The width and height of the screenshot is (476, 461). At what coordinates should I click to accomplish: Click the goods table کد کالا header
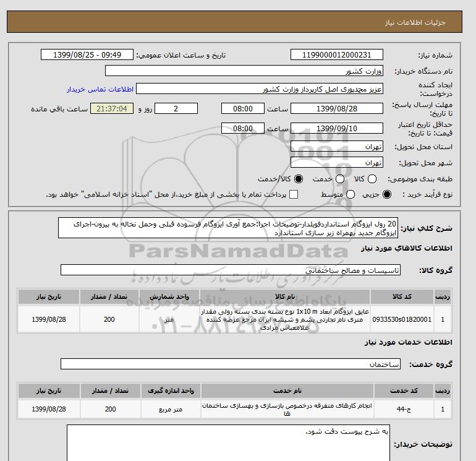pyautogui.click(x=402, y=296)
